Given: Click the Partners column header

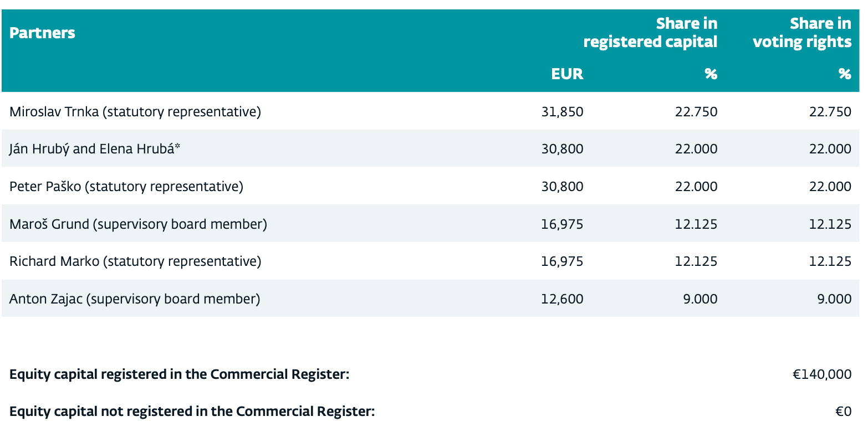Looking at the screenshot, I should [x=42, y=33].
